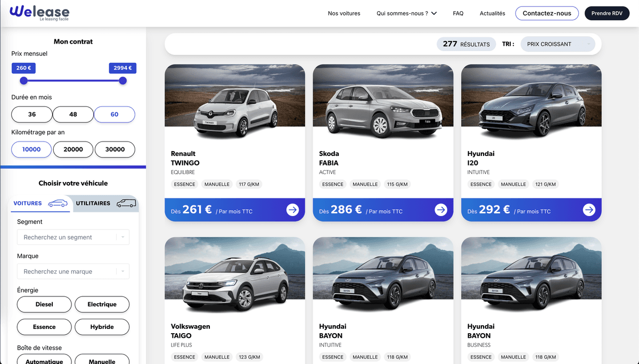Screen dimensions: 639x364
Task: Open the Marque dropdown arrow
Action: point(122,271)
